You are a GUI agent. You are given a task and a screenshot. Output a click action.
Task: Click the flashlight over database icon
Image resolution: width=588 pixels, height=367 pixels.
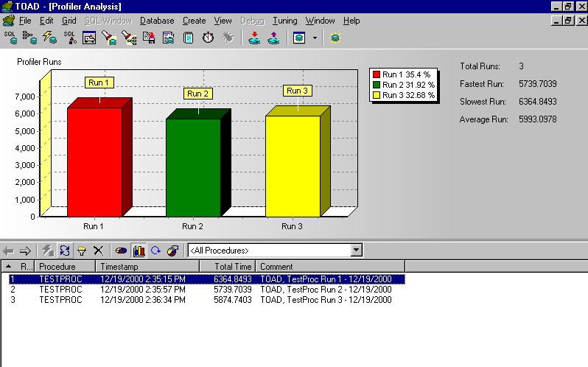point(109,38)
